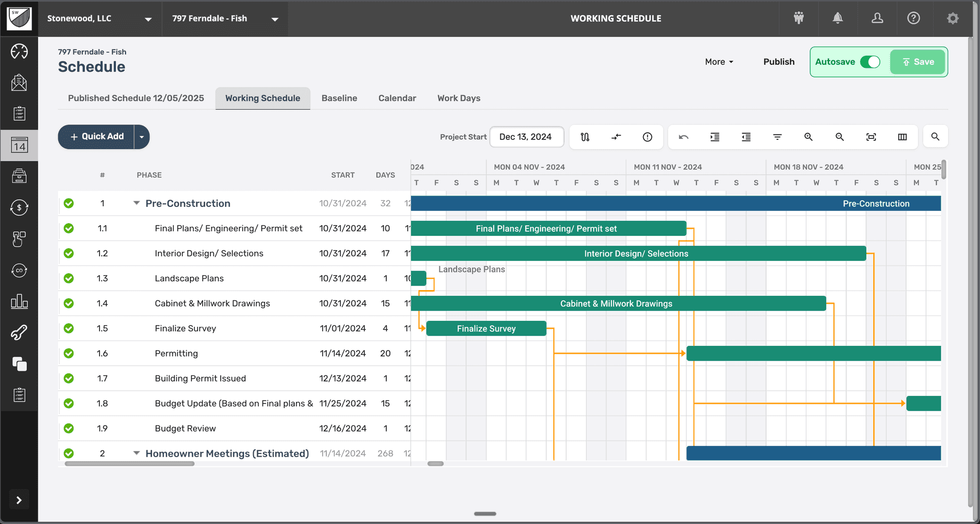Toggle dependency lines in the Gantt chart

585,137
